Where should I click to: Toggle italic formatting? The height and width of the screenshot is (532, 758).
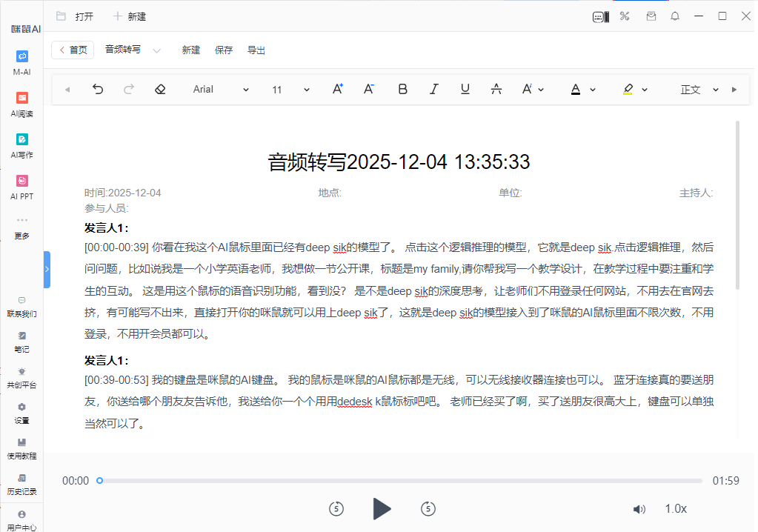[434, 90]
